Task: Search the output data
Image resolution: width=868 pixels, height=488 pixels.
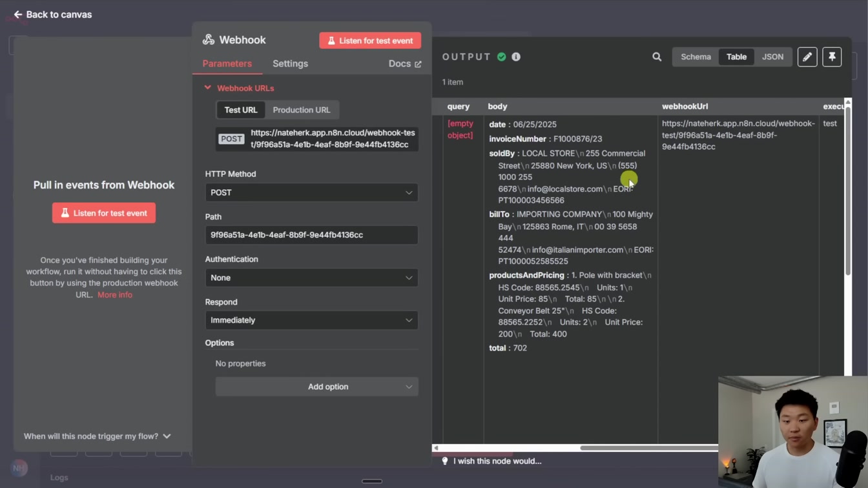Action: pos(657,57)
